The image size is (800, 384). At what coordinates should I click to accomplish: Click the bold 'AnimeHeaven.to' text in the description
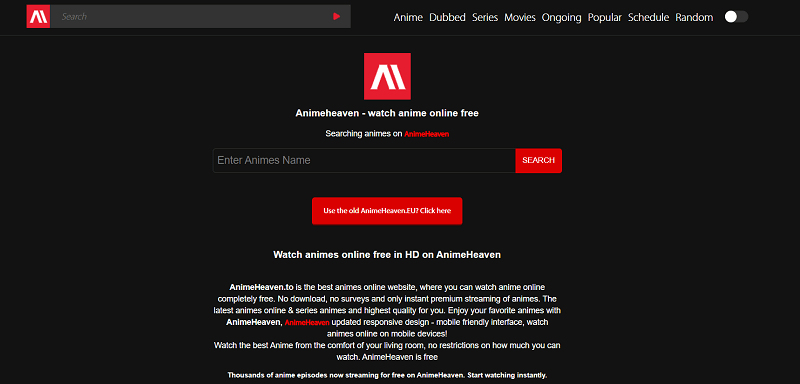tap(261, 287)
